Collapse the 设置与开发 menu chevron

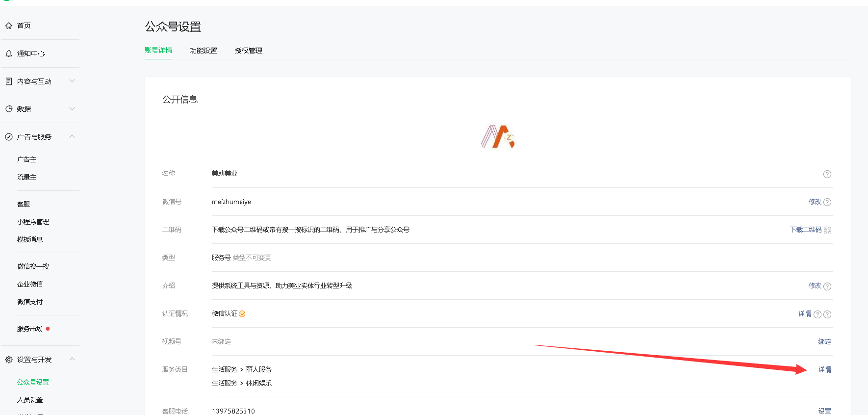point(72,359)
